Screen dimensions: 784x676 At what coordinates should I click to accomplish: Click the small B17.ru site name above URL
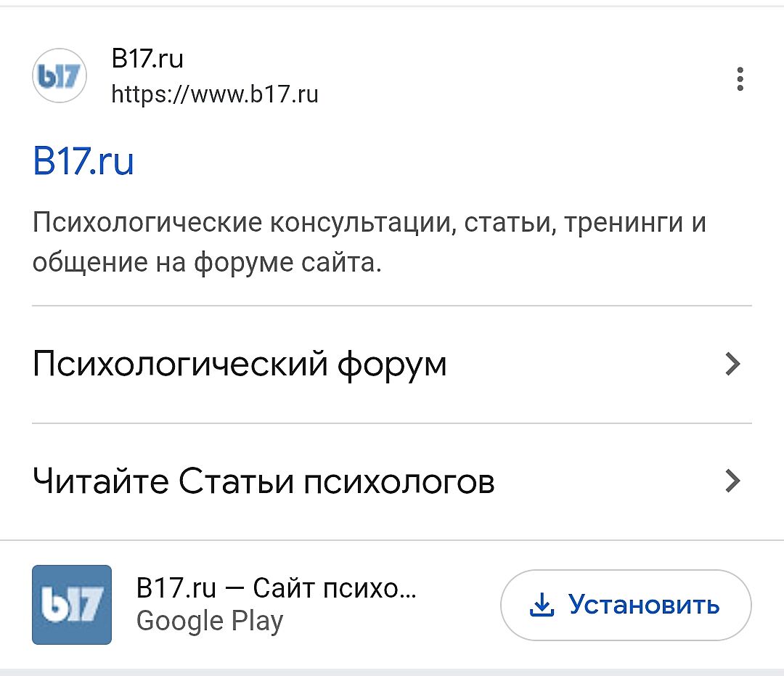147,59
